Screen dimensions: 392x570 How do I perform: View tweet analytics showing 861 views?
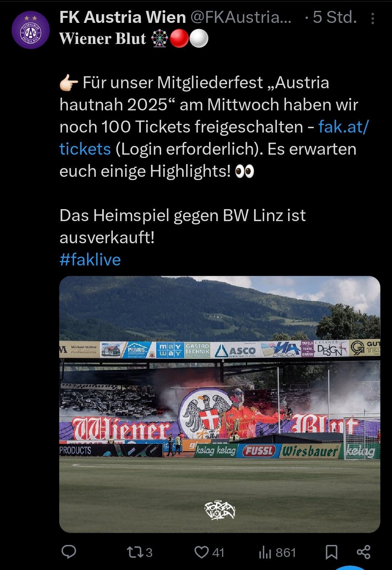277,553
